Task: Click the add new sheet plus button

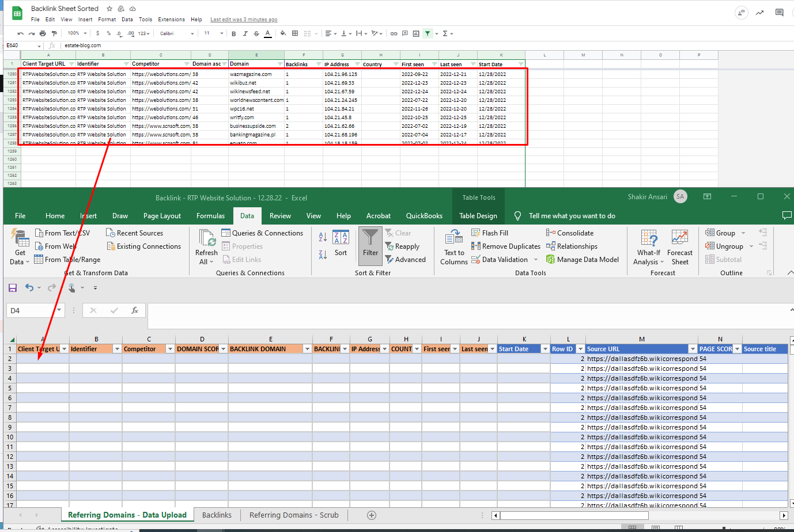Action: (372, 515)
